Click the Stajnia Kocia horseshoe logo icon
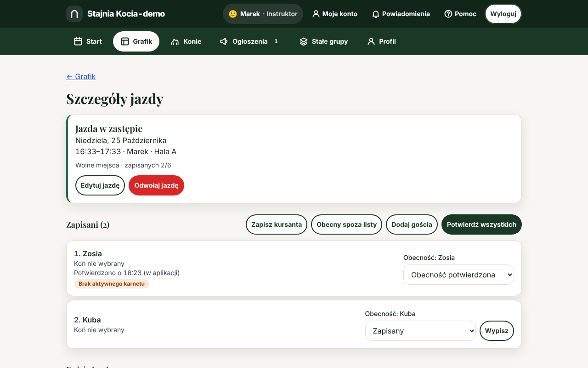The width and height of the screenshot is (588, 368). [x=74, y=14]
